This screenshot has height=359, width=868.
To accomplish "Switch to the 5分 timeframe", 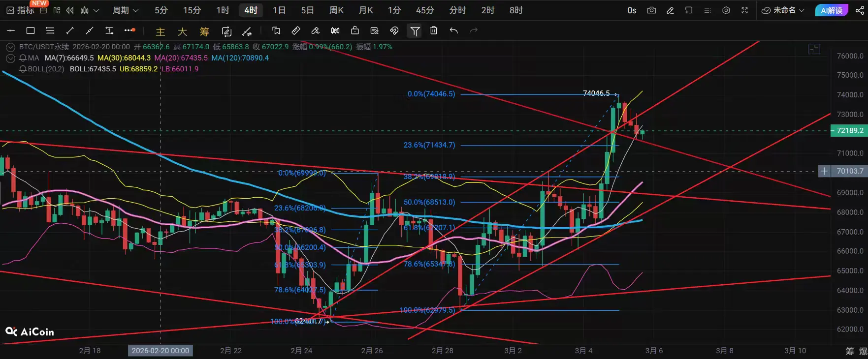I will pos(161,10).
